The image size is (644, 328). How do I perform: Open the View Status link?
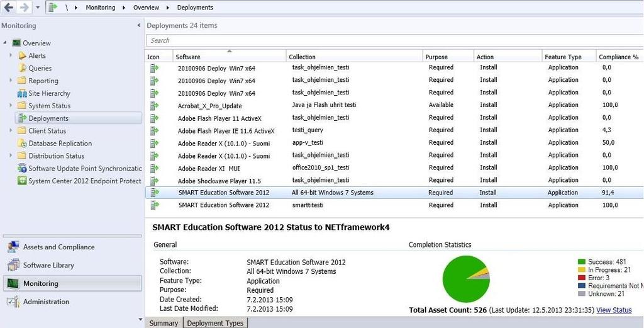pyautogui.click(x=614, y=310)
